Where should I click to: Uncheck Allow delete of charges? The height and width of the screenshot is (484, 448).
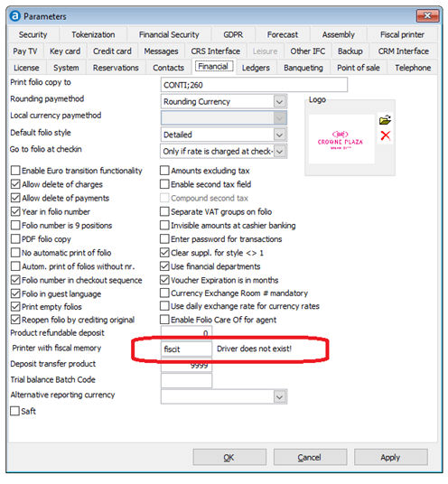tap(15, 184)
